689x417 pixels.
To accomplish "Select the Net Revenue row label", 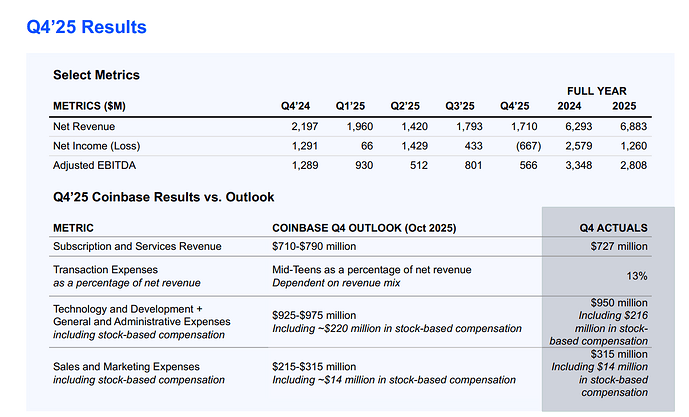I will tap(84, 127).
